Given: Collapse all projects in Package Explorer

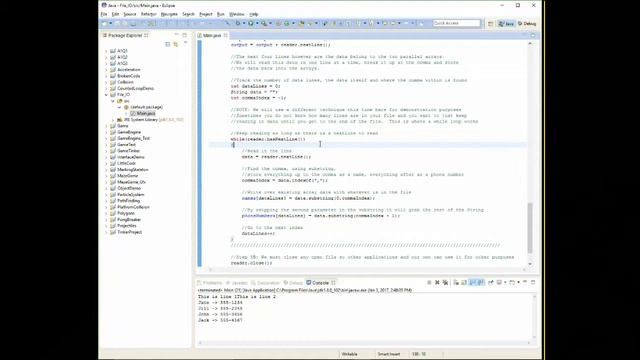Looking at the screenshot, I should 168,44.
